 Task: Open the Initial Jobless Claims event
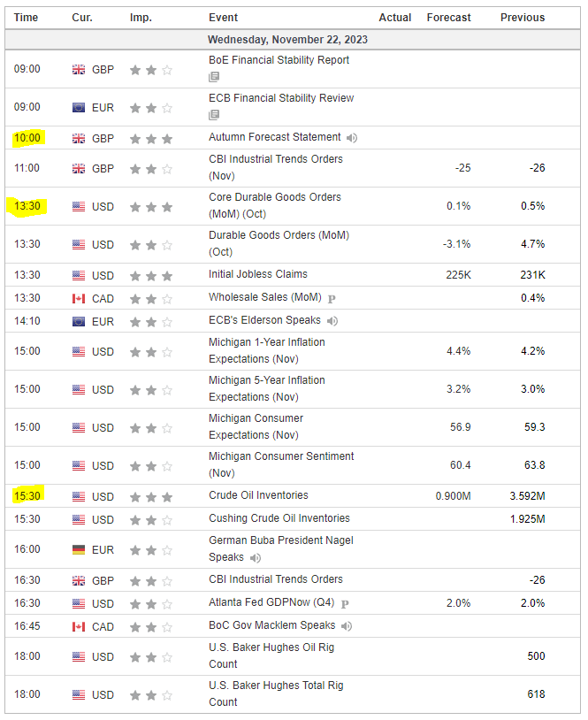click(258, 274)
